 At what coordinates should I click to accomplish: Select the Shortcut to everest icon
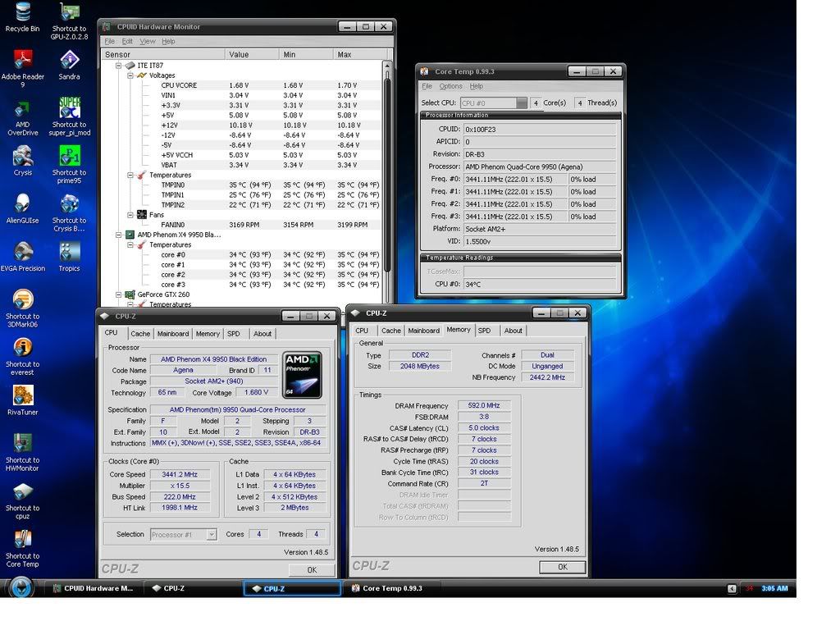coord(22,356)
